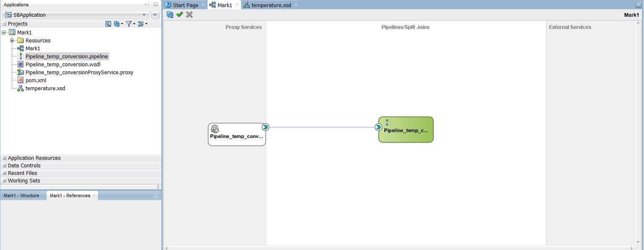Select Pipeline_temp_conversion.wsdl in the project tree
Viewport: 644px width, 250px height.
(63, 65)
